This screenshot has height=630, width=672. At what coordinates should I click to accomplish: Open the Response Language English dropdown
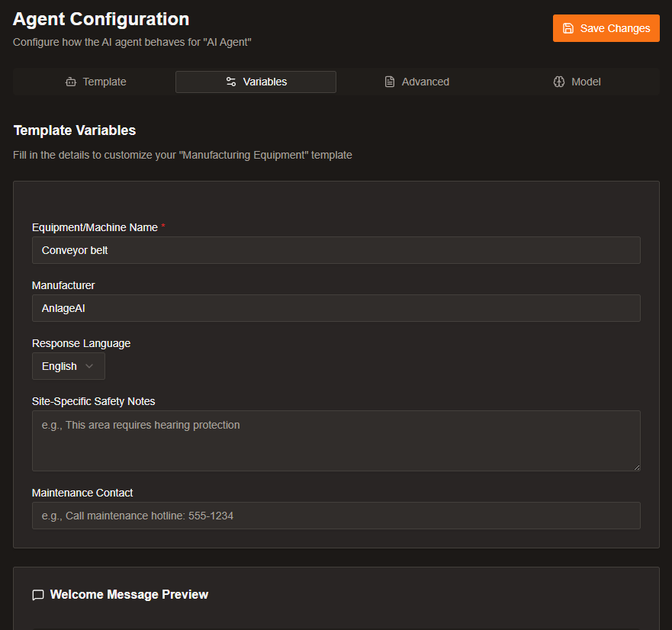(68, 366)
